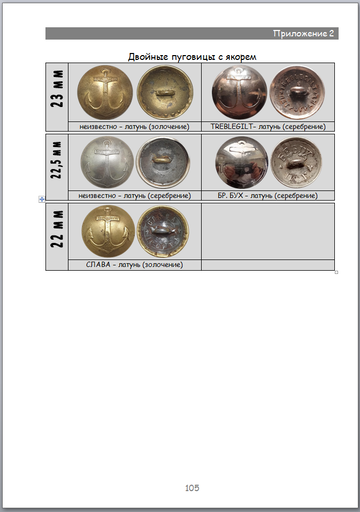The image size is (360, 512).
Task: Click the title Двойные пуговицы с якорем
Action: (192, 57)
